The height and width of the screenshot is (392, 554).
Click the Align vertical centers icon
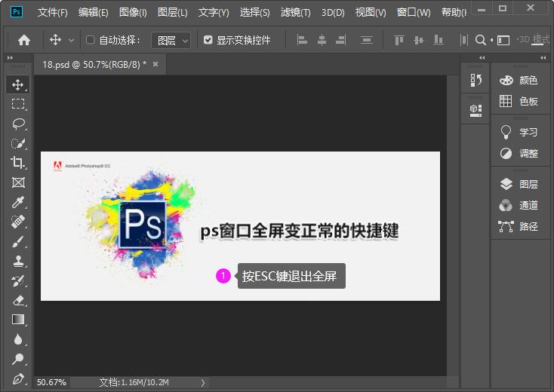[x=419, y=40]
